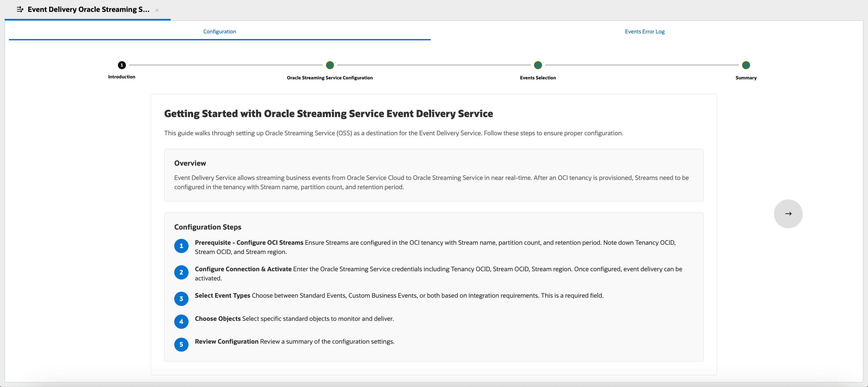The image size is (868, 387).
Task: Switch to the Events Error Log tab
Action: tap(644, 31)
